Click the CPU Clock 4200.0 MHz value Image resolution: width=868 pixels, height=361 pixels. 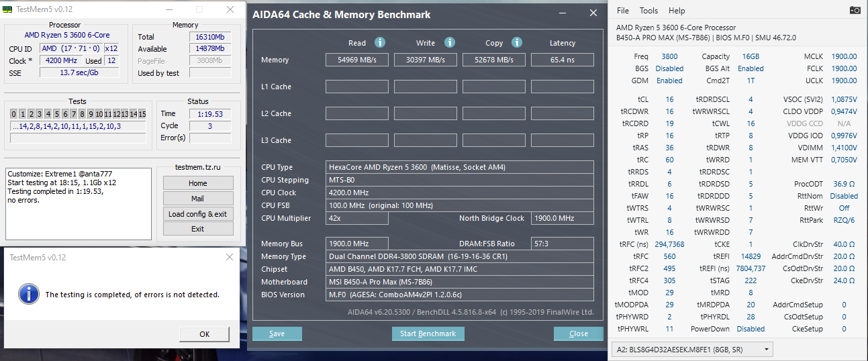tap(460, 193)
